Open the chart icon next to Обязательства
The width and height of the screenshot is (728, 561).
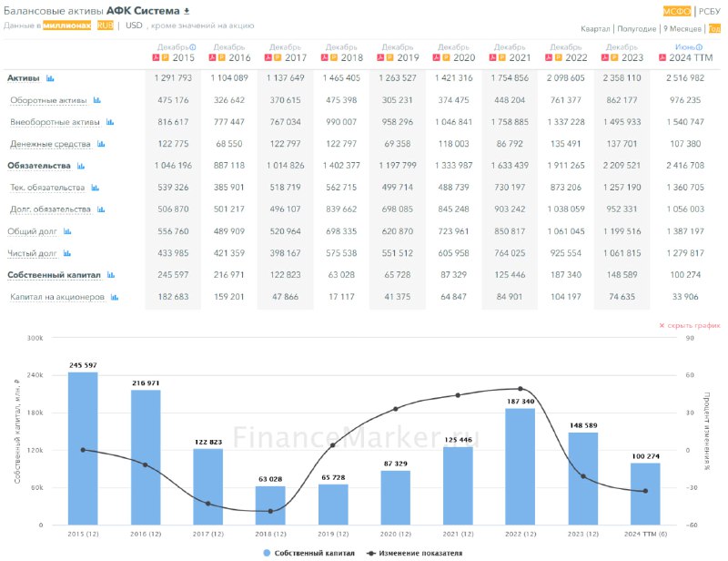pyautogui.click(x=81, y=166)
